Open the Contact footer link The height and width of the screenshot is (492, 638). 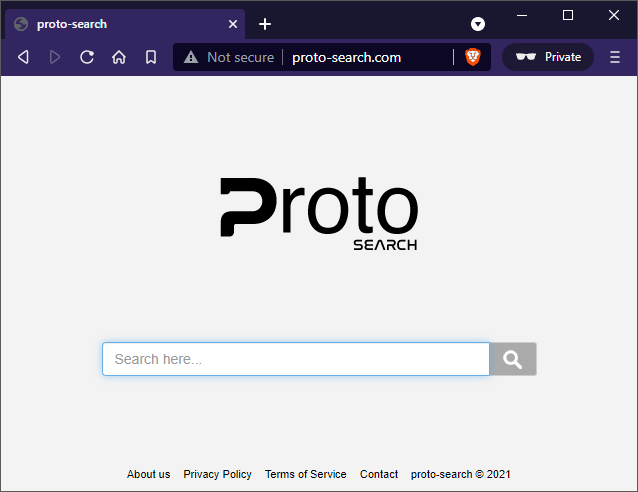[x=379, y=474]
